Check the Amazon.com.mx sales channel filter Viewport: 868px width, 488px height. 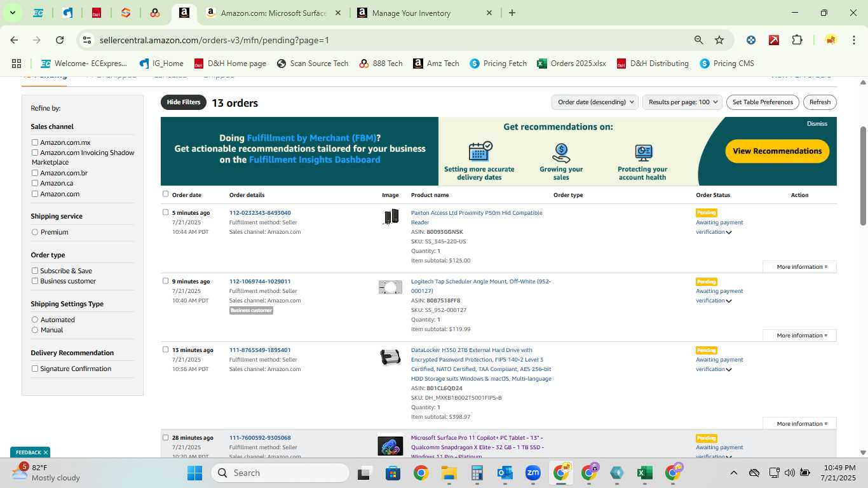(x=35, y=142)
